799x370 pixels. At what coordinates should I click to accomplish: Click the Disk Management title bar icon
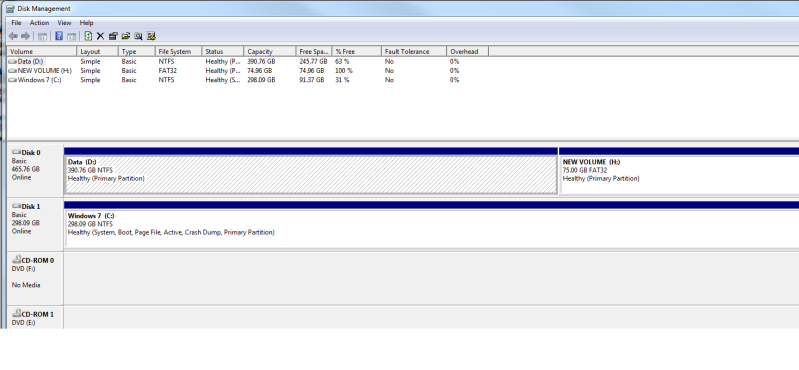[10, 9]
